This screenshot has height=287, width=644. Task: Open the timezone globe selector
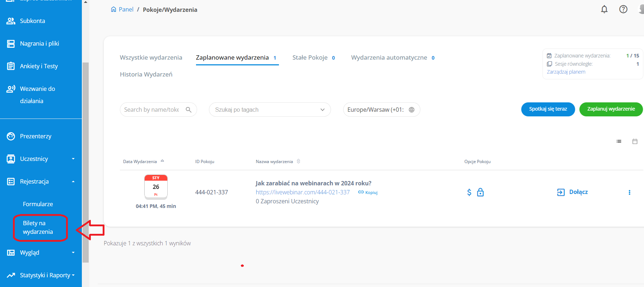(x=411, y=110)
